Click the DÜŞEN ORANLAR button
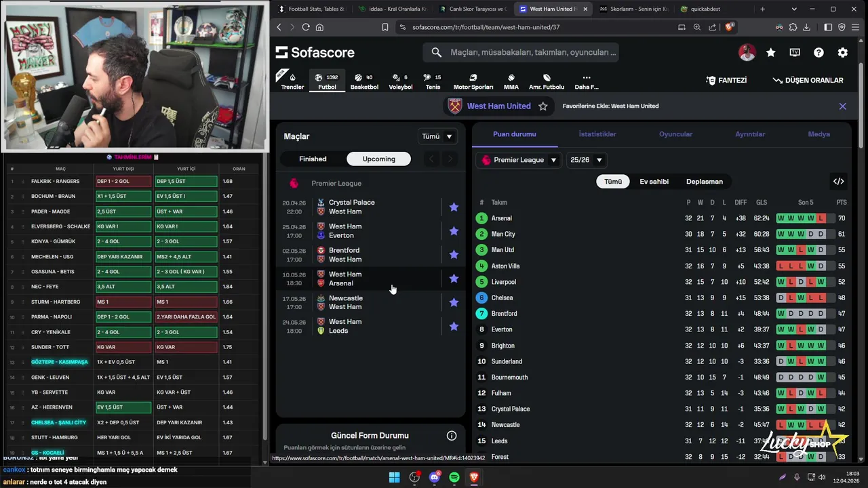 tap(808, 80)
